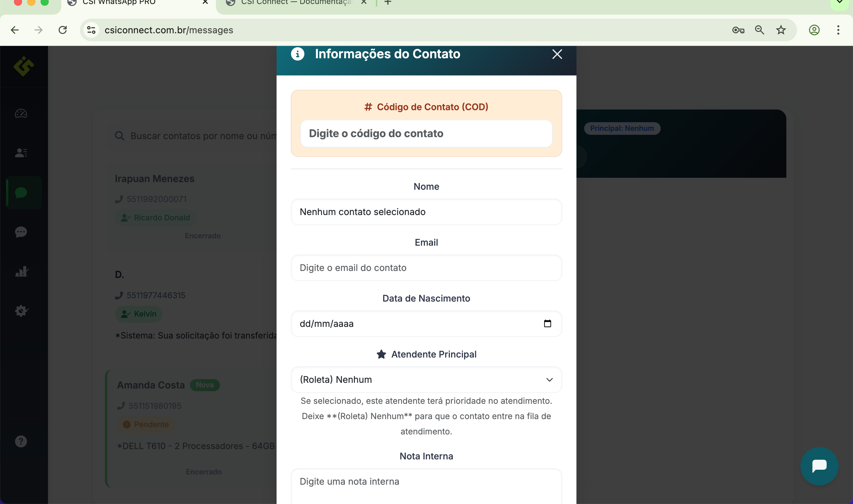Open the Reports bar-chart icon
The width and height of the screenshot is (853, 504).
coord(21,271)
